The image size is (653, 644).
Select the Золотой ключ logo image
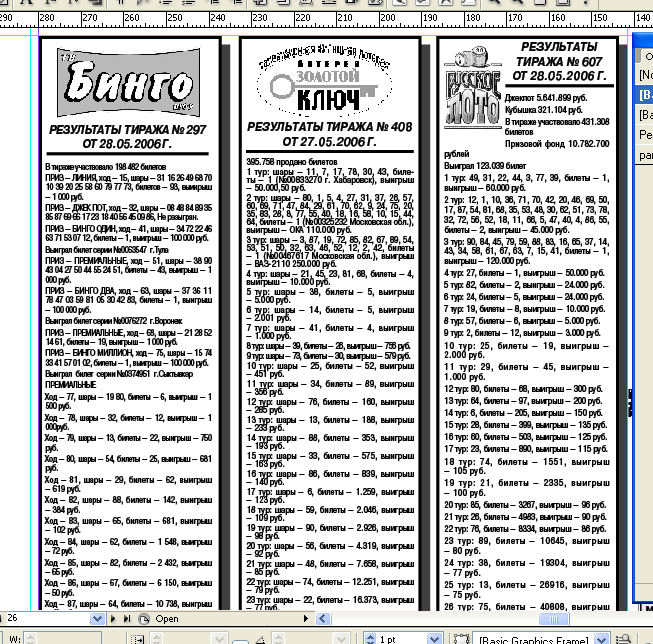click(x=324, y=80)
